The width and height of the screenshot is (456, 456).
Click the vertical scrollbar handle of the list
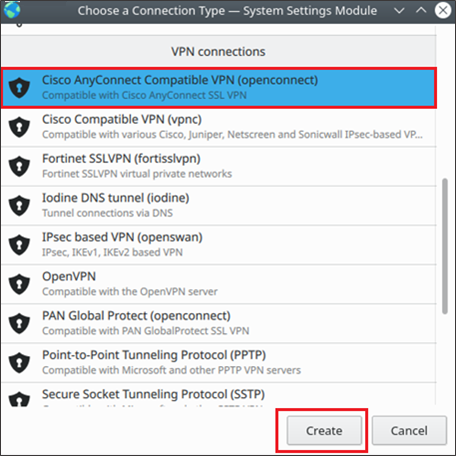(x=445, y=246)
